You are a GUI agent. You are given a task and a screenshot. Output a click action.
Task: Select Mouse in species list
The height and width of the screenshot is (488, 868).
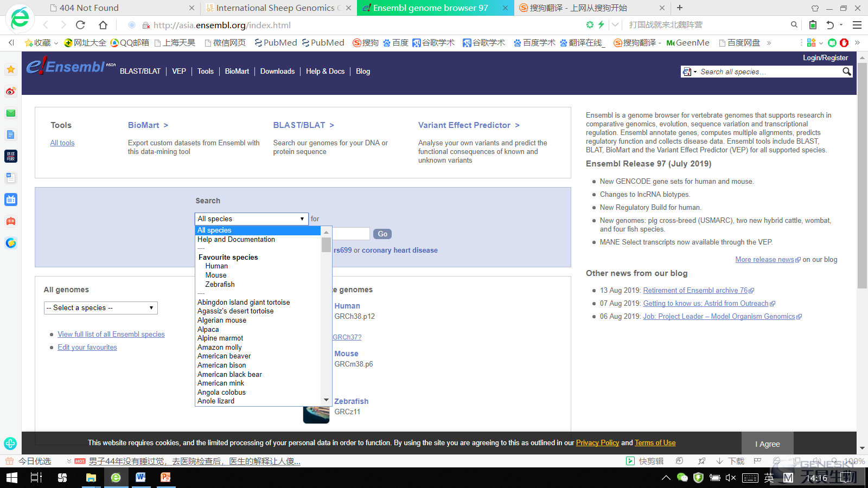click(x=216, y=275)
